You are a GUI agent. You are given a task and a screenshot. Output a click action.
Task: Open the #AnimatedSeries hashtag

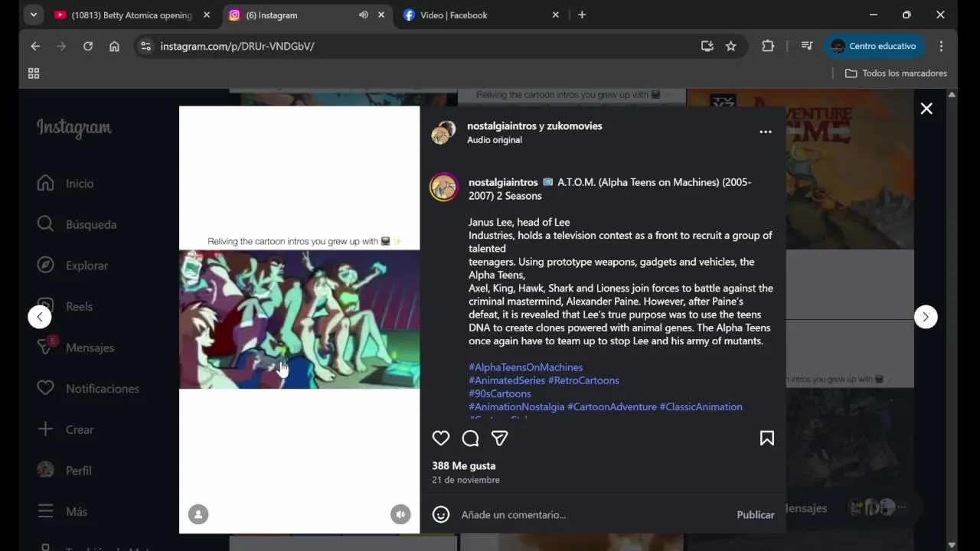pos(507,380)
